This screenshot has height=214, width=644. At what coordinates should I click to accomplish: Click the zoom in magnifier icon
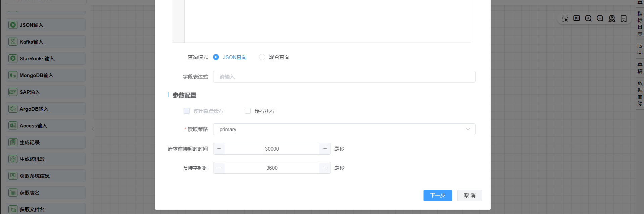pyautogui.click(x=588, y=18)
